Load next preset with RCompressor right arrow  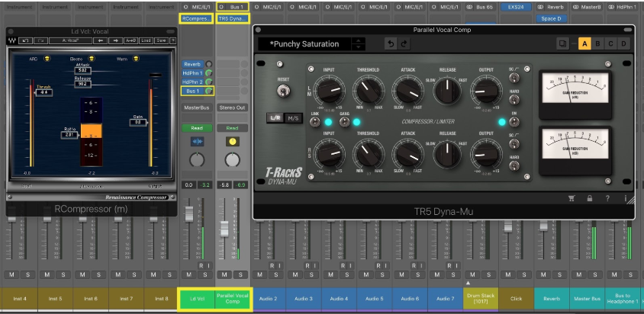click(x=116, y=40)
